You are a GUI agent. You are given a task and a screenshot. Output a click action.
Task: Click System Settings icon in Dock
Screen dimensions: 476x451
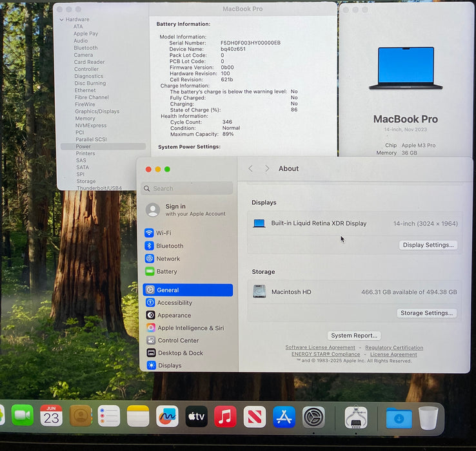tap(313, 417)
